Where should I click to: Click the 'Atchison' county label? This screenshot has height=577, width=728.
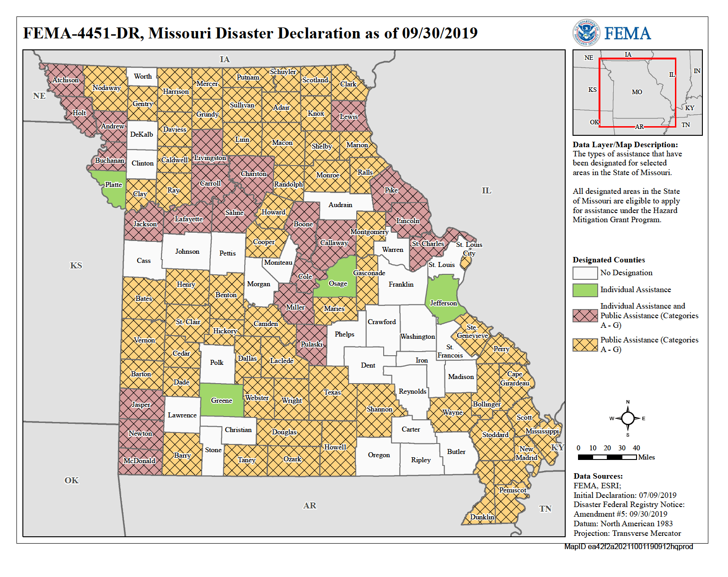(x=65, y=80)
